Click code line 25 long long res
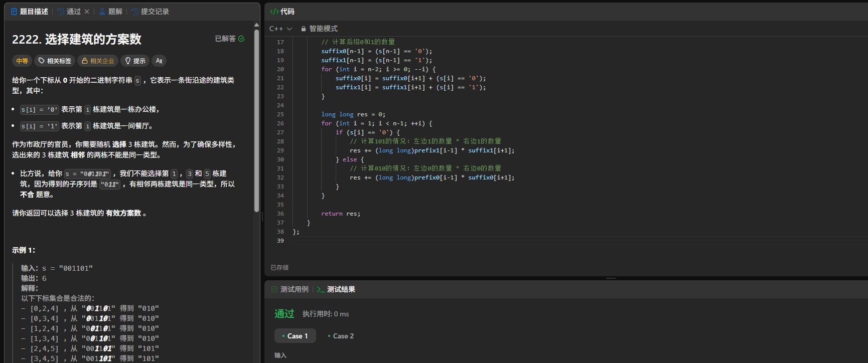Viewport: 868px width, 363px height. (x=353, y=114)
